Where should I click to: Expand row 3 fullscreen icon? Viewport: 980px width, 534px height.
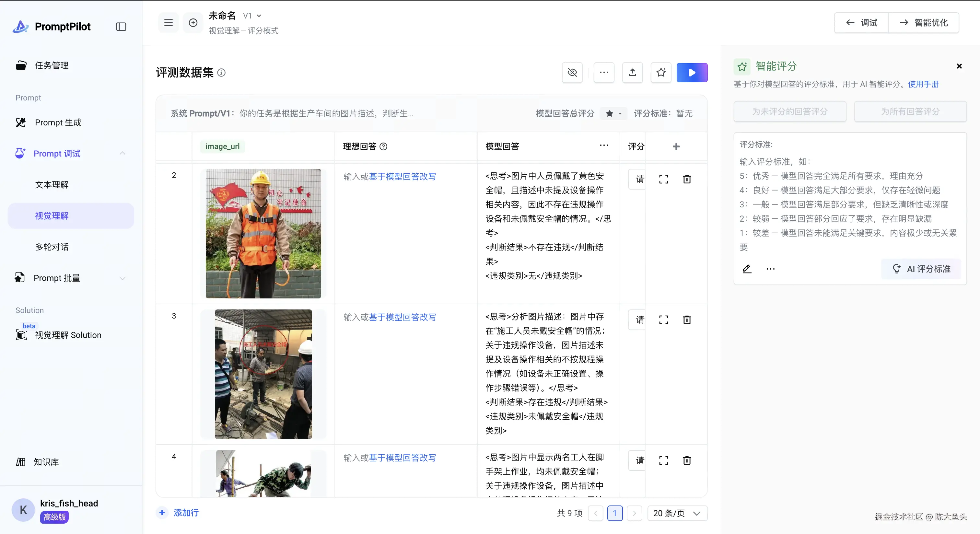coord(663,320)
